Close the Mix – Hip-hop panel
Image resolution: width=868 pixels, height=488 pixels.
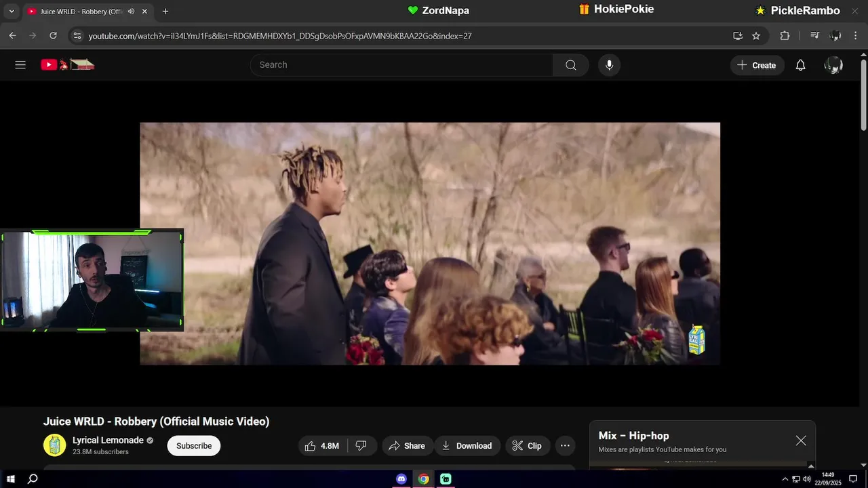coord(801,441)
